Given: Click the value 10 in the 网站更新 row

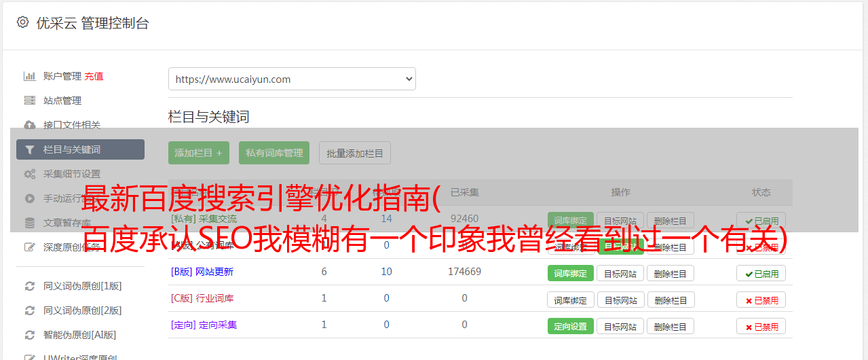Looking at the screenshot, I should (x=387, y=272).
